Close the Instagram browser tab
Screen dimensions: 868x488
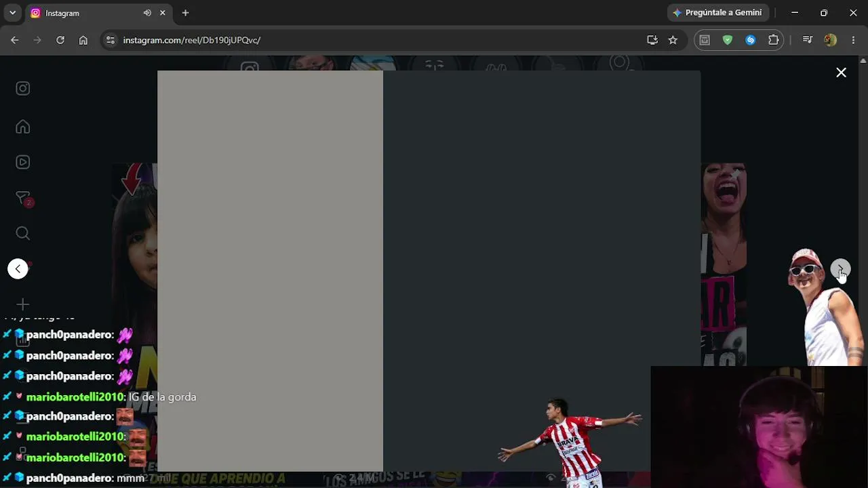pyautogui.click(x=163, y=13)
